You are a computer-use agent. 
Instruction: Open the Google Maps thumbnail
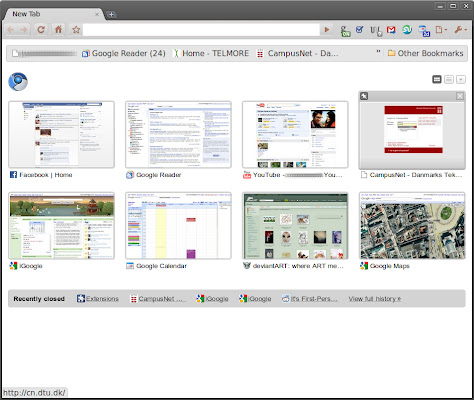(412, 226)
